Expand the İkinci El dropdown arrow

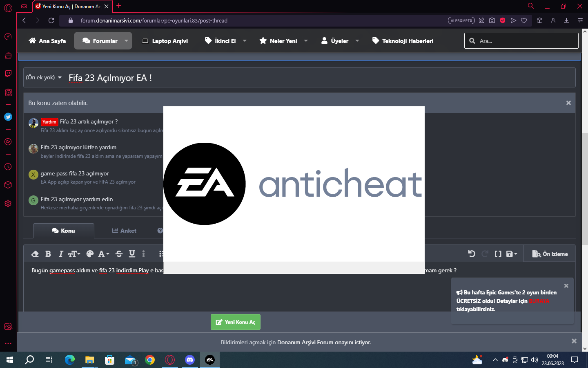click(245, 41)
